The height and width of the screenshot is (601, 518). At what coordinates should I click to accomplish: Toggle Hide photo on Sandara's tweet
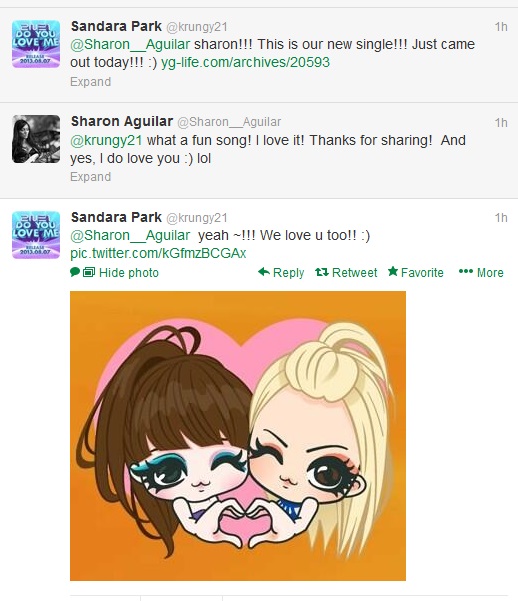click(128, 273)
